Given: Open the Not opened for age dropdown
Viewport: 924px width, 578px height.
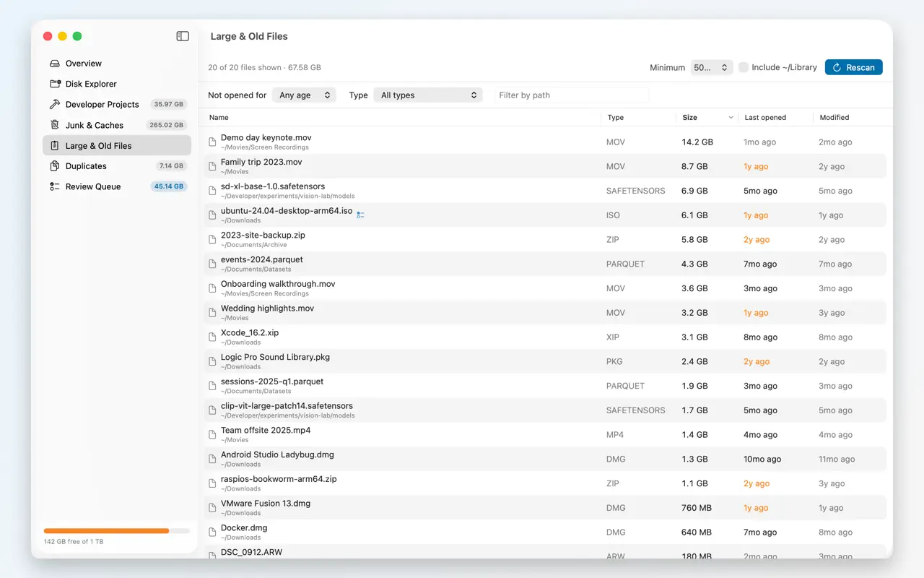Looking at the screenshot, I should [304, 95].
